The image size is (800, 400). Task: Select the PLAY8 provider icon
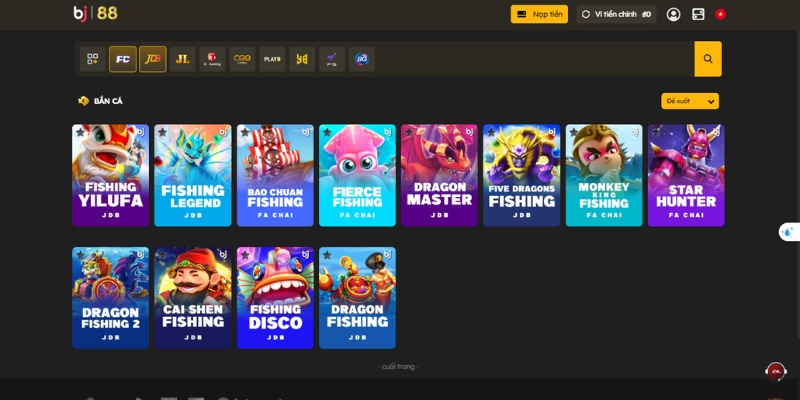coord(272,59)
